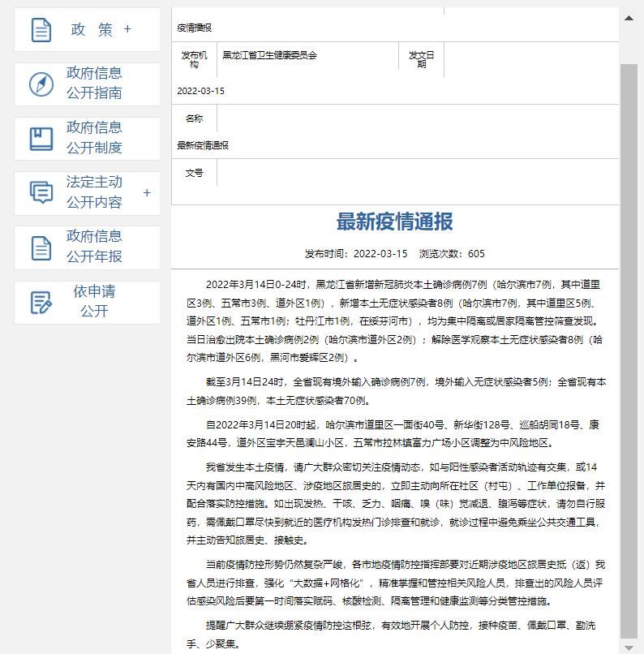
Task: Click the edit form icon for 依申请公开
Action: [41, 302]
